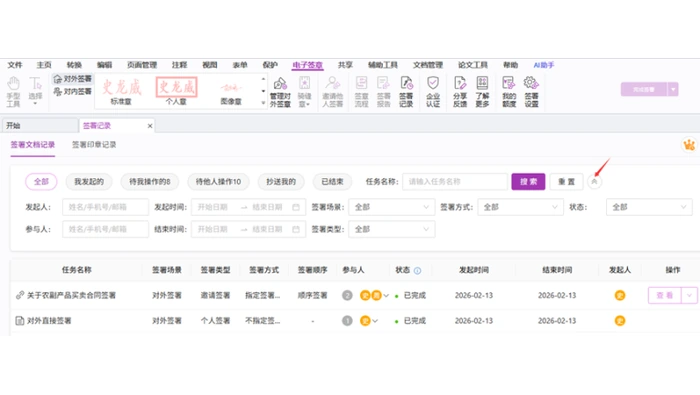Click the crown VIP icon
Screen dimensions: 700x395
point(689,145)
